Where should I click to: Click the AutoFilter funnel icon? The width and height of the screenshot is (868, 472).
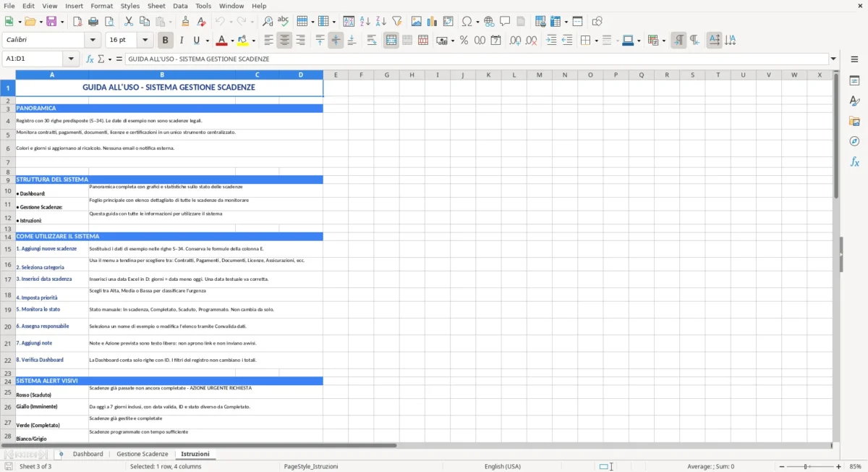click(397, 22)
